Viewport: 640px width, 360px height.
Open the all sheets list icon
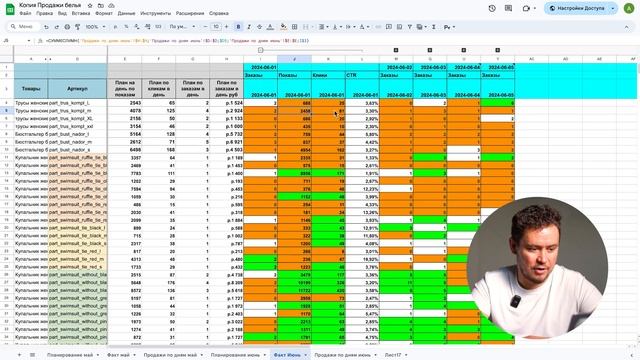(32, 355)
